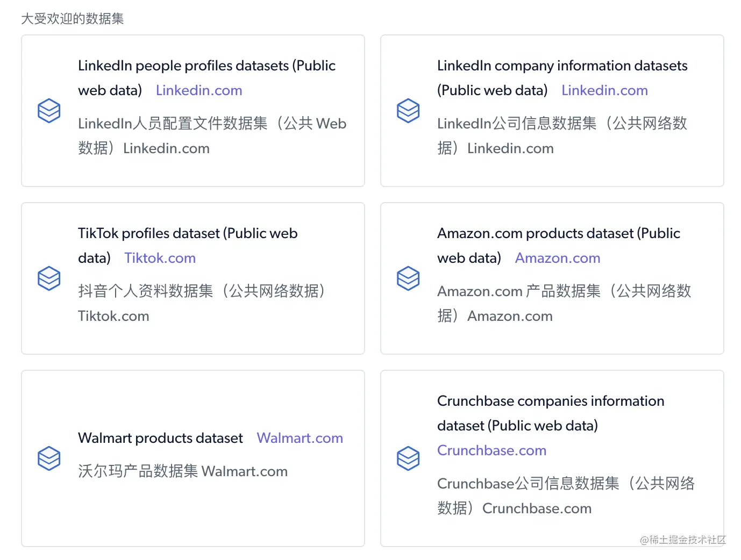This screenshot has width=741, height=560.
Task: Click the description 'Crunchbase公司信息数据集'
Action: [528, 484]
